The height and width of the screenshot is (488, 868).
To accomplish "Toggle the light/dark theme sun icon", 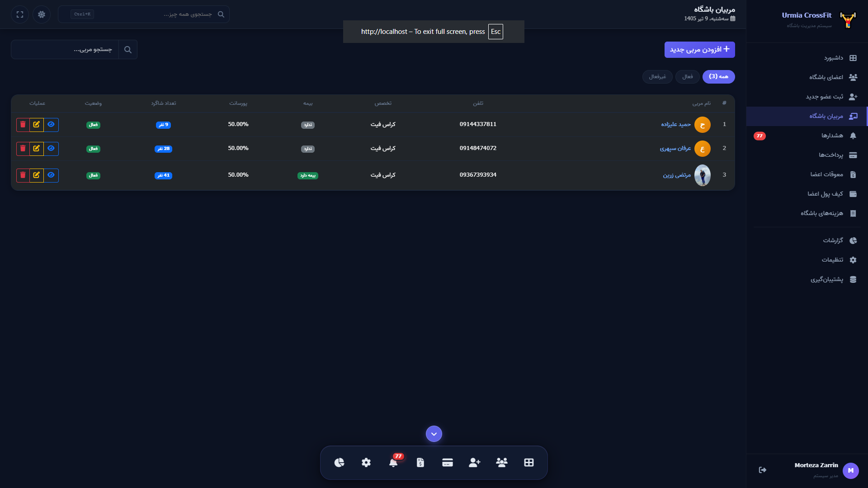I will coord(42,14).
